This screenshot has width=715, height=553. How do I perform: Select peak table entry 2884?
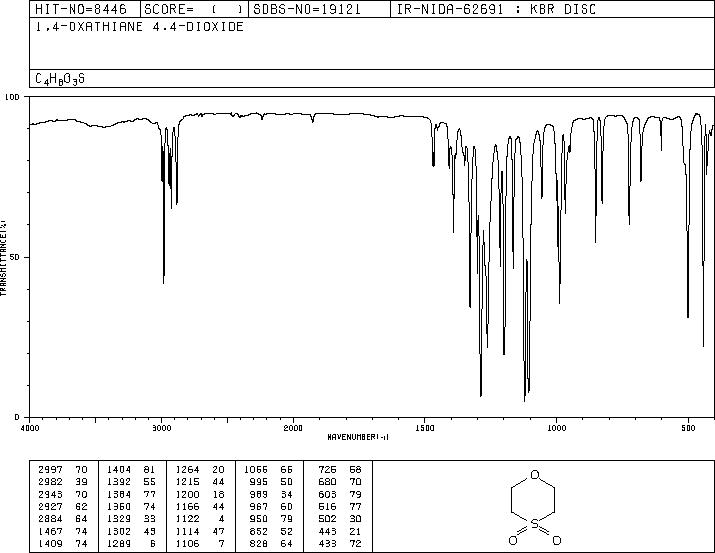tap(50, 519)
